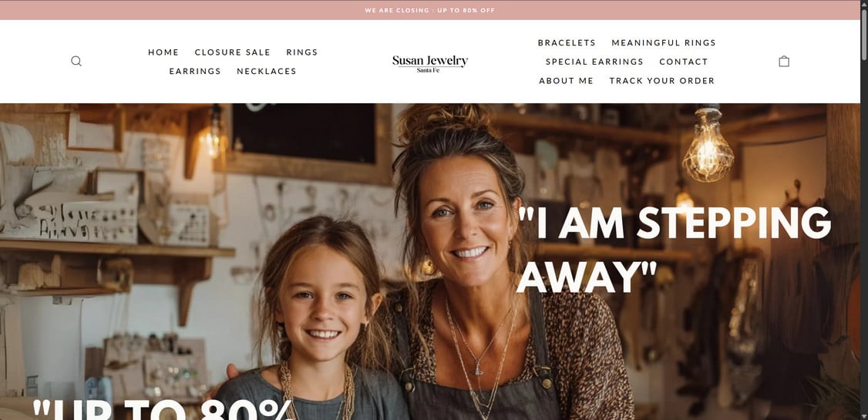
Task: Visit the About Me page
Action: click(567, 81)
